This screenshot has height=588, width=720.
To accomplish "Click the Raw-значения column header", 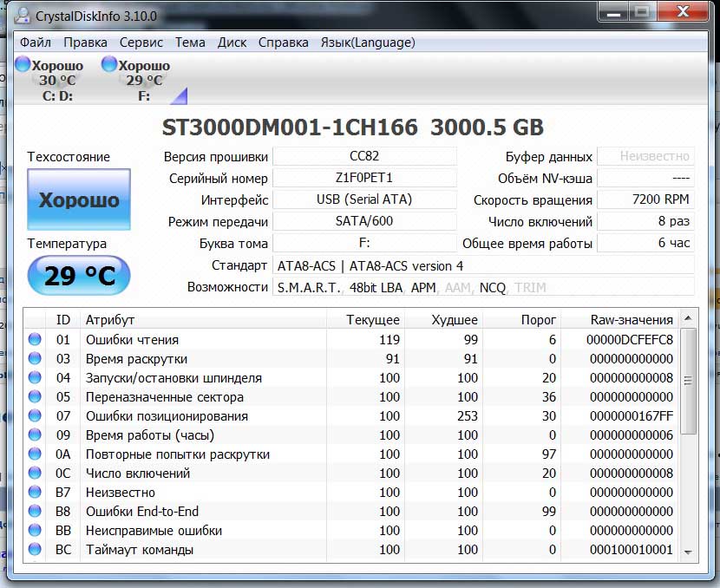I will [x=631, y=320].
